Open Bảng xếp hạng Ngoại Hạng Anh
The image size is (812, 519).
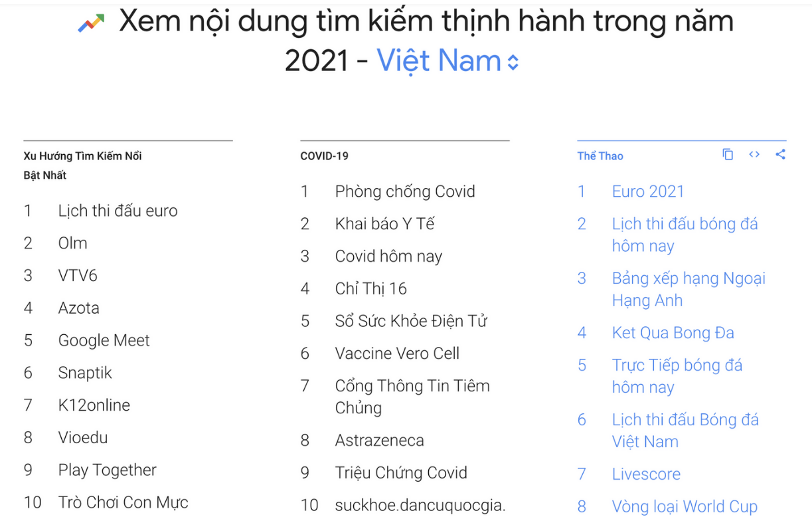pyautogui.click(x=689, y=289)
